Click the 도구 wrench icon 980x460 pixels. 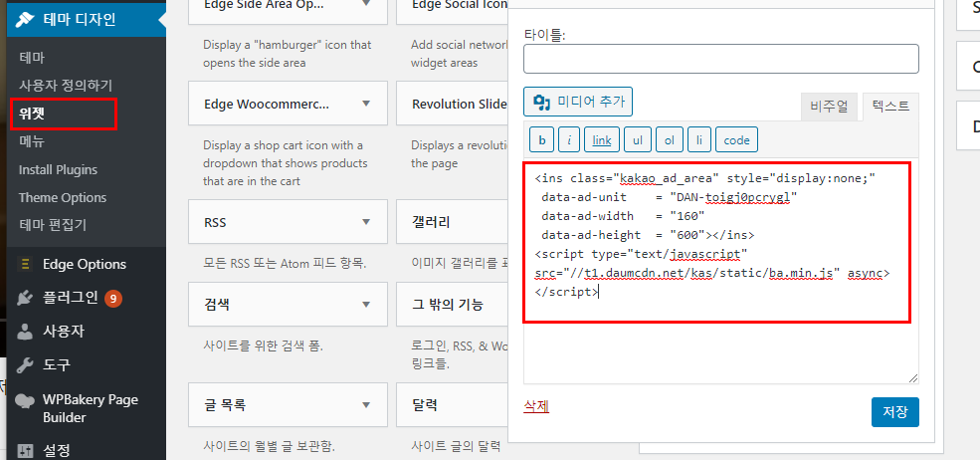tap(25, 364)
